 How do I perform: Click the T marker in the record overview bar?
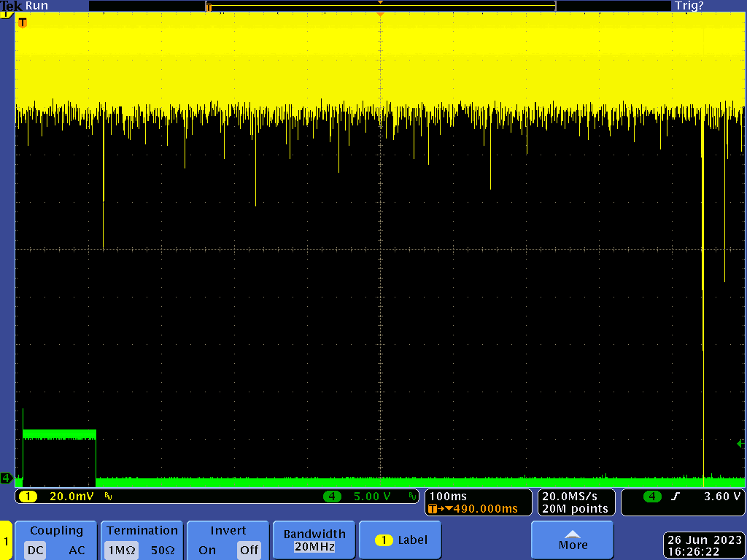pyautogui.click(x=209, y=7)
